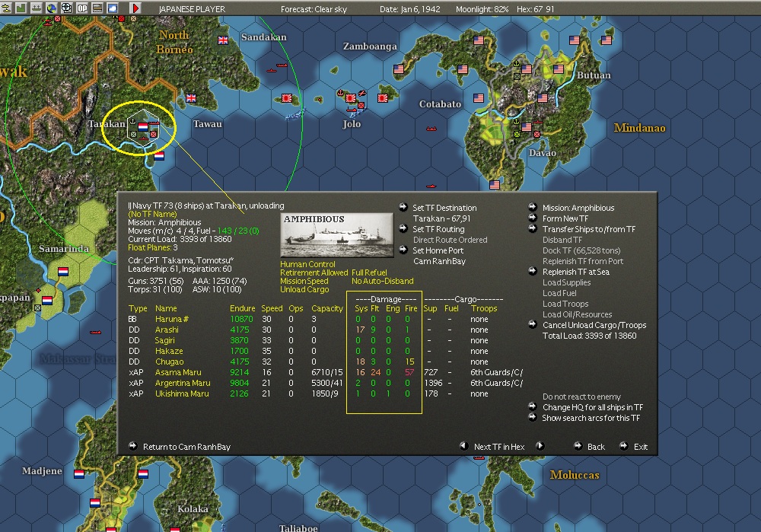Click Form New TF
Viewport: 761px width, 532px height.
pos(565,218)
